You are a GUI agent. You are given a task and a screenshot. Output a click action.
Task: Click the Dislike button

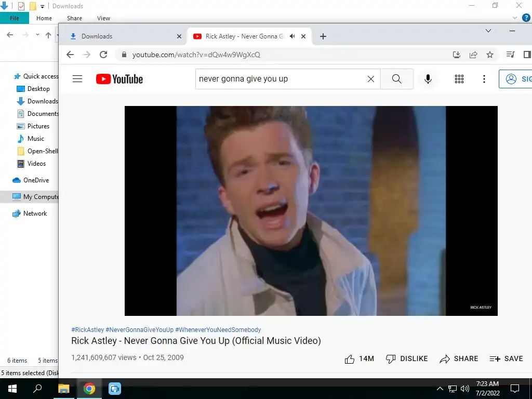[x=407, y=358]
